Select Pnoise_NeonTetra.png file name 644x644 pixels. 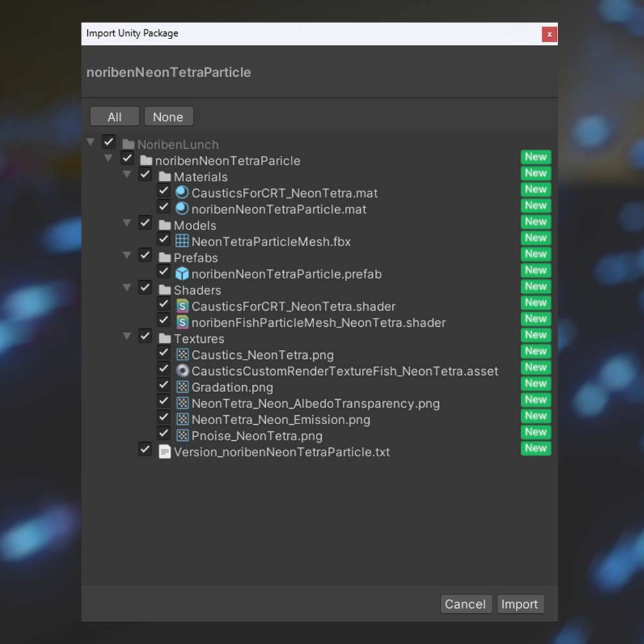point(257,436)
